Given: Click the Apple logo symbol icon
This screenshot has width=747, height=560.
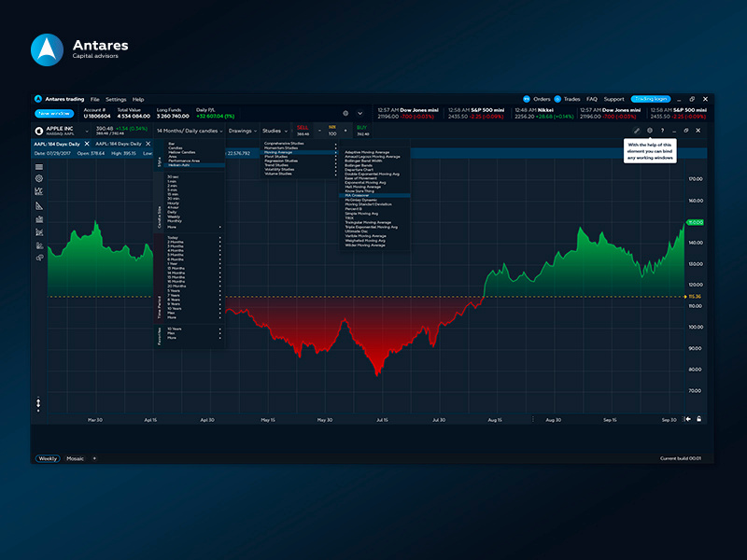Looking at the screenshot, I should [39, 131].
